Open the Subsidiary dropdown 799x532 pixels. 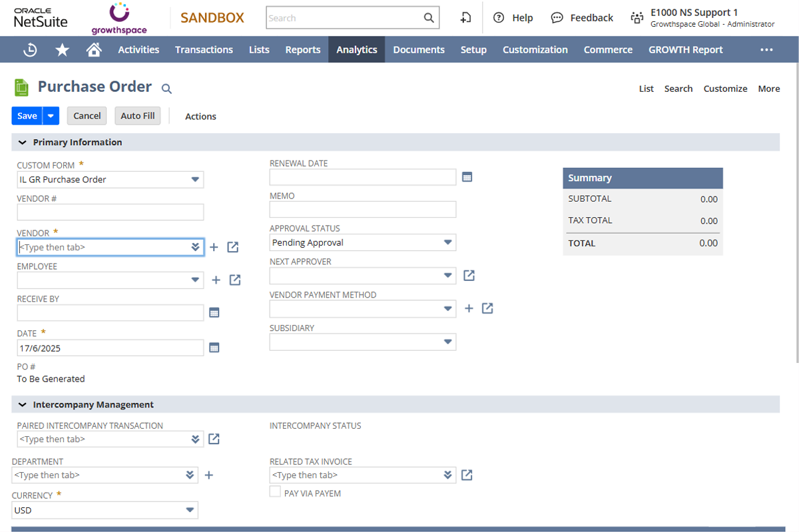[448, 342]
